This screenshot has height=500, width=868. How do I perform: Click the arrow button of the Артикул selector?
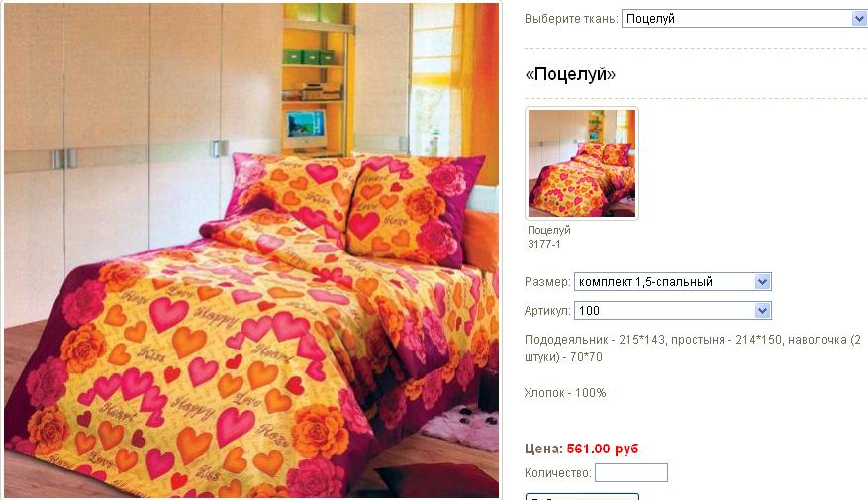pyautogui.click(x=762, y=311)
